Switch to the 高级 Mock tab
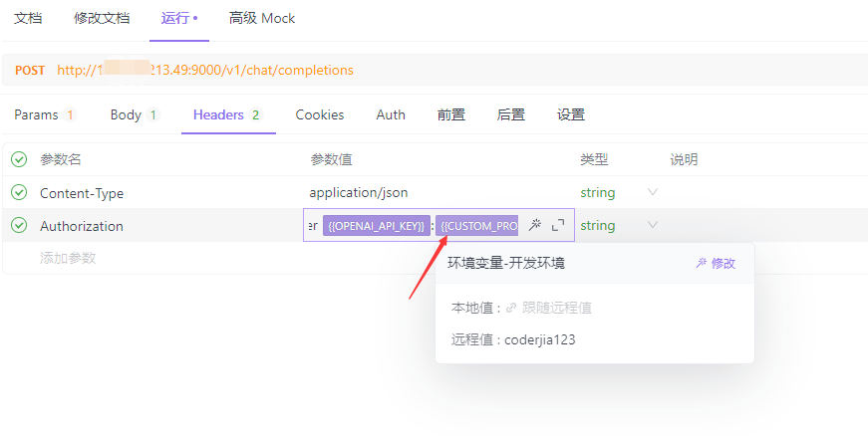This screenshot has height=436, width=868. tap(262, 18)
